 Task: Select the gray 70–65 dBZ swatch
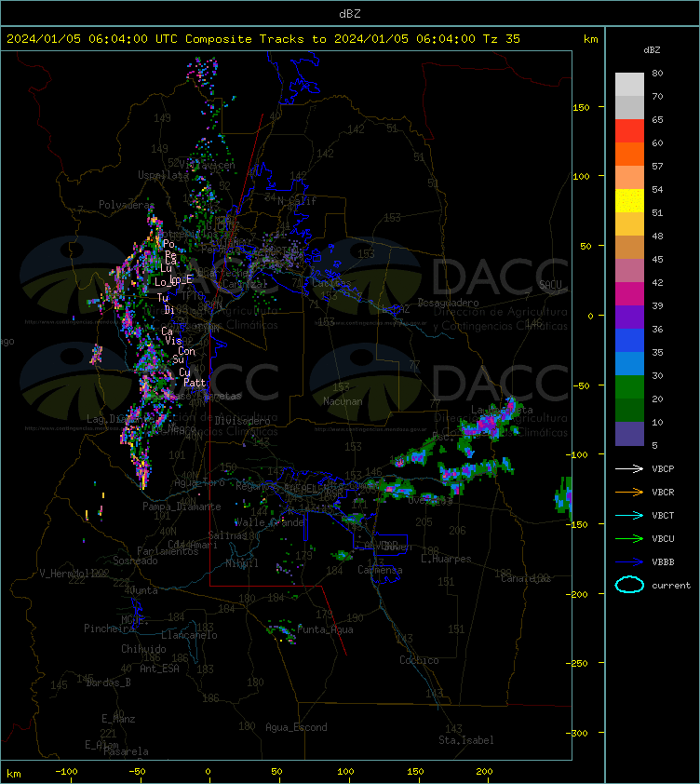[629, 107]
